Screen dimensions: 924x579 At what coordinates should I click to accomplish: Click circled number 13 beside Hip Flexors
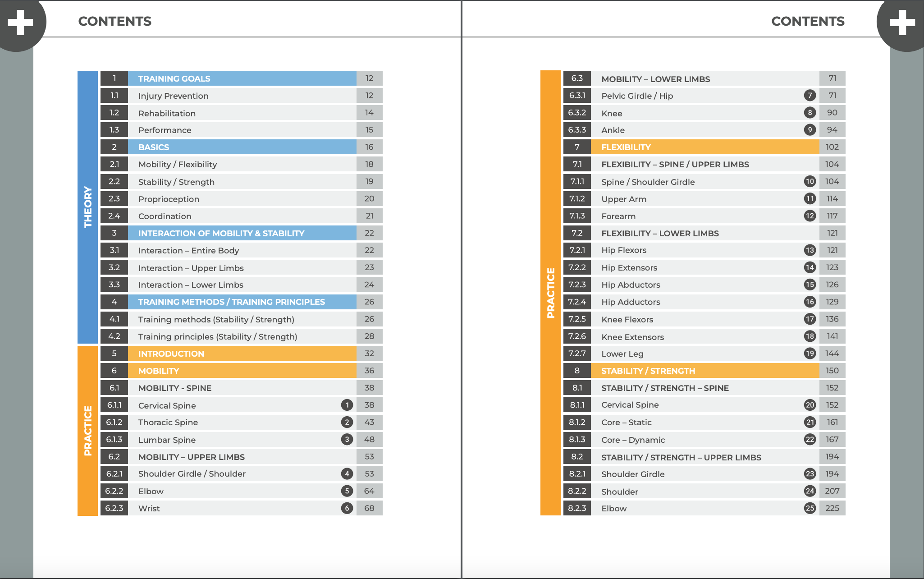click(810, 250)
